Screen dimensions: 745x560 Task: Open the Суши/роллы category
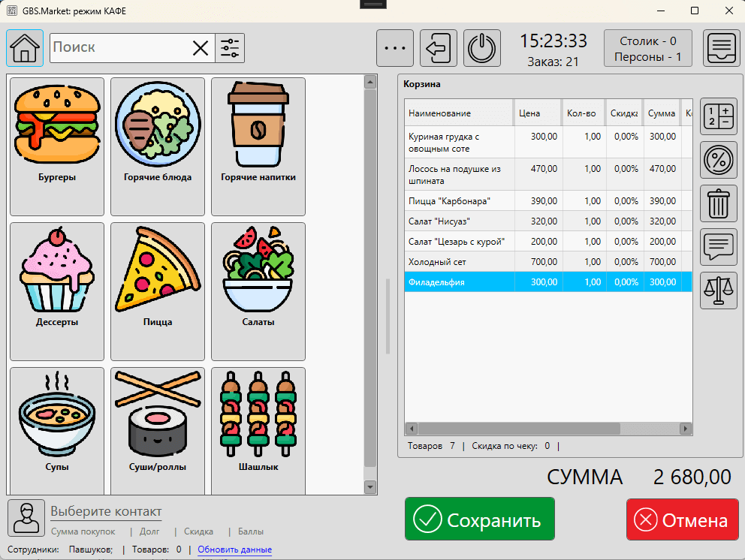(158, 431)
